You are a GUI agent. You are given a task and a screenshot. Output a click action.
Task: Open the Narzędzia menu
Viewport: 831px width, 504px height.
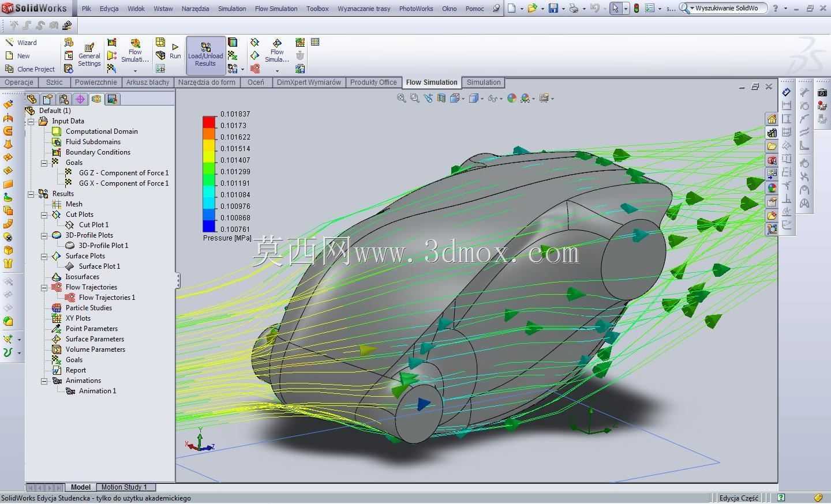tap(195, 9)
